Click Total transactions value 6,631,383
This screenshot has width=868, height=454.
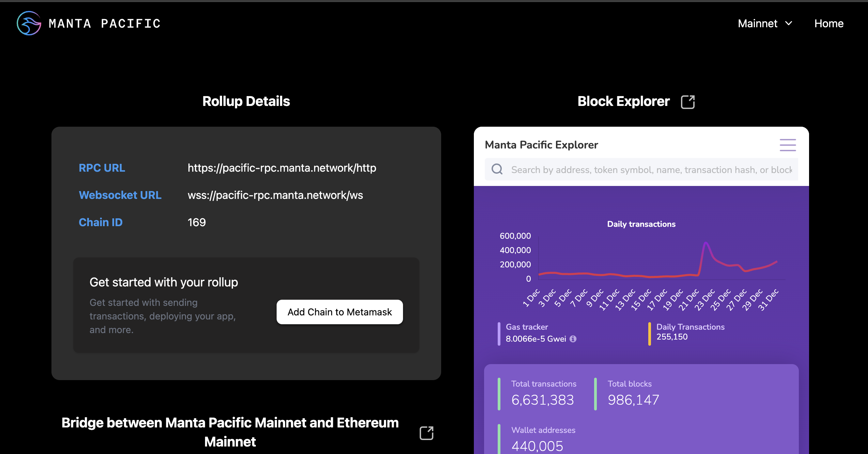tap(543, 400)
